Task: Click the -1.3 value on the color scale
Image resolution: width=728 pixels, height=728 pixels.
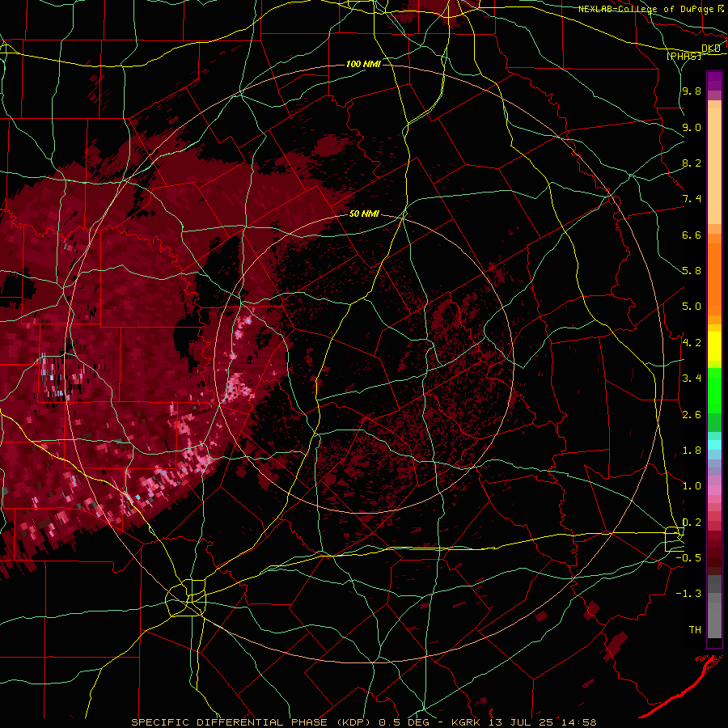Action: pyautogui.click(x=688, y=594)
